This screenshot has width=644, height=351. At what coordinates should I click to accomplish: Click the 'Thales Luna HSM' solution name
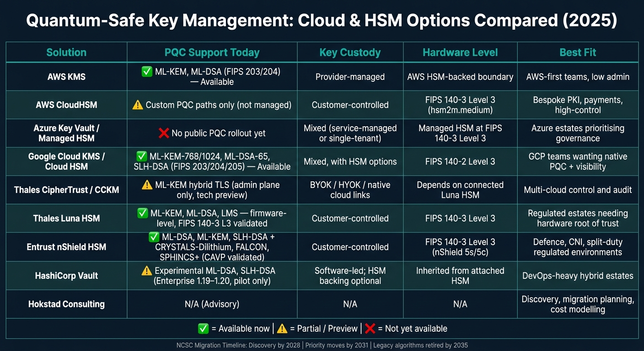click(x=66, y=218)
